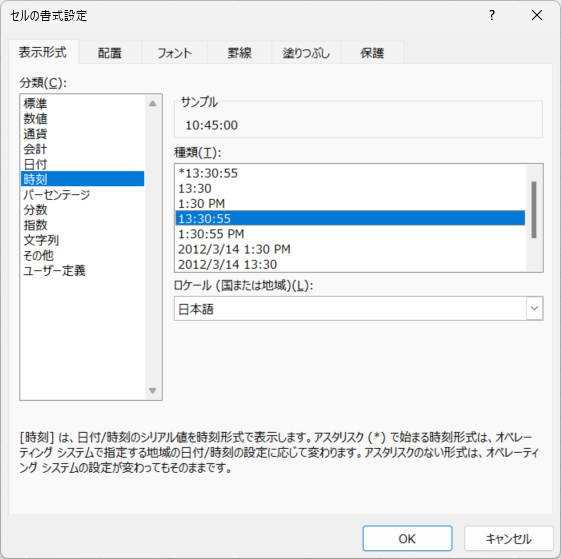Open the 罫線 tab
The width and height of the screenshot is (561, 559).
[239, 53]
